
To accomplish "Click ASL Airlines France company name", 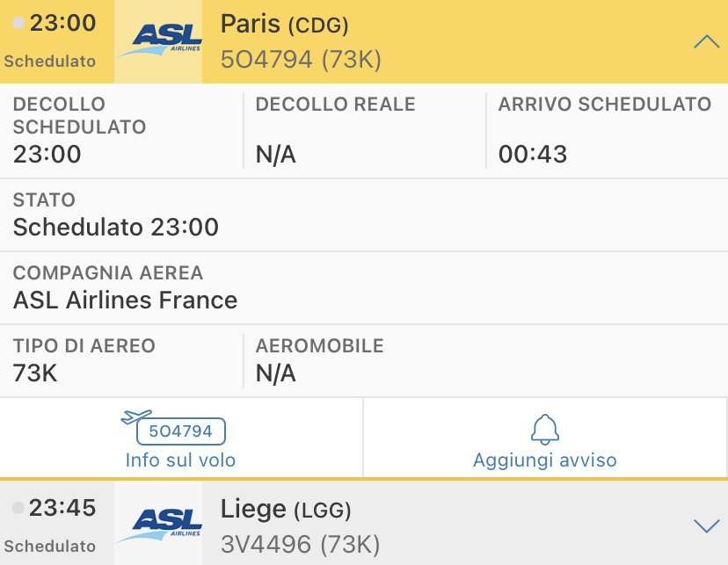I will click(125, 301).
